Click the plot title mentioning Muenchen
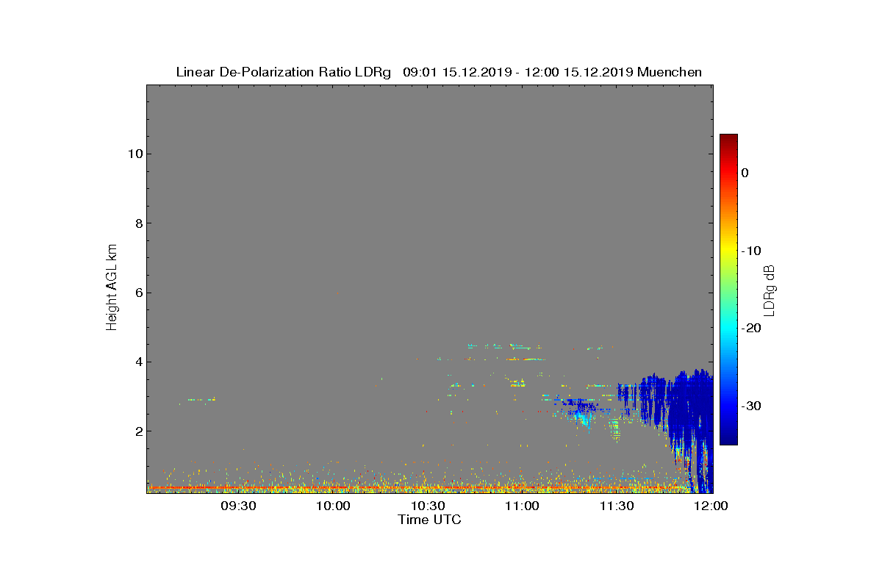Viewport: 882px width, 588px height. click(x=439, y=72)
